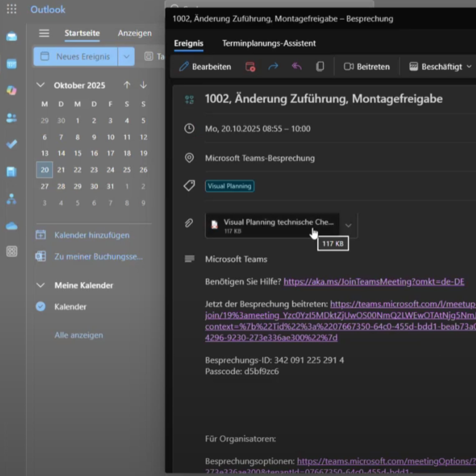
Task: Open the aka.ms JoinTeamsMeeting help link
Action: tap(374, 282)
